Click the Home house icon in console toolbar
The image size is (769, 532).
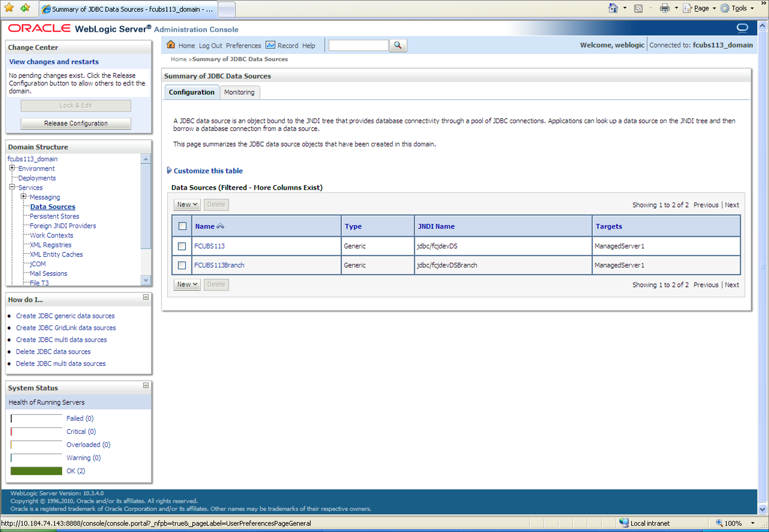(x=171, y=45)
